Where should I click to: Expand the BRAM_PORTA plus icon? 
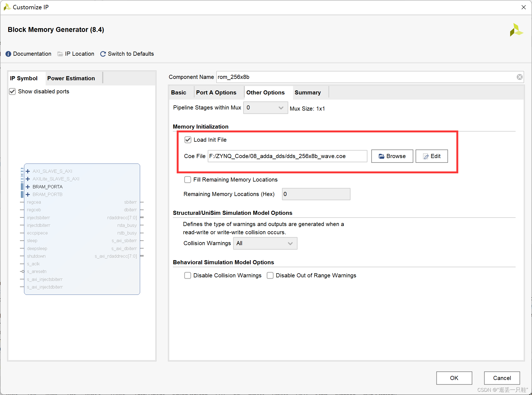[x=28, y=187]
